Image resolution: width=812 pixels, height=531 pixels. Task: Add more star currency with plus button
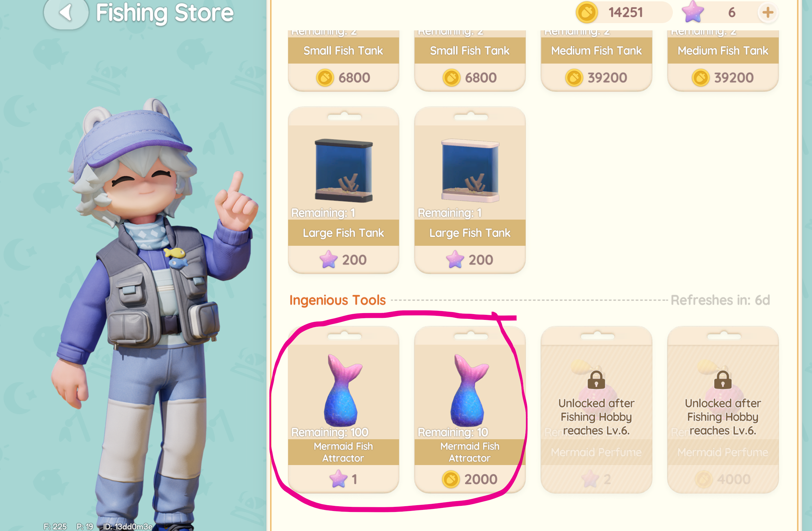pos(768,13)
